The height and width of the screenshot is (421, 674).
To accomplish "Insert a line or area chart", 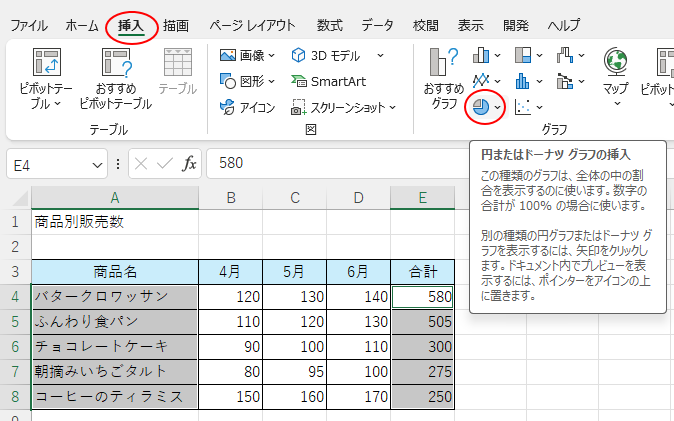I will coord(481,81).
